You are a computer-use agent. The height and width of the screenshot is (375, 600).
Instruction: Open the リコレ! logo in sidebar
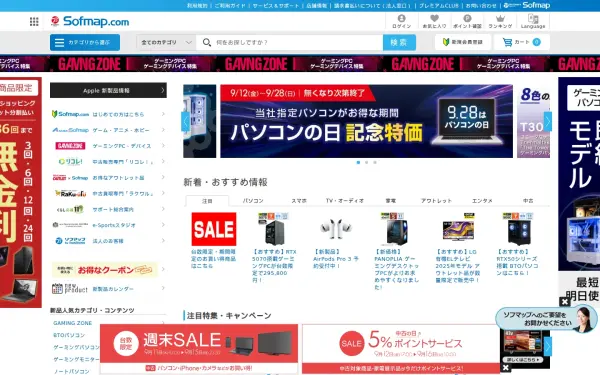coord(70,161)
